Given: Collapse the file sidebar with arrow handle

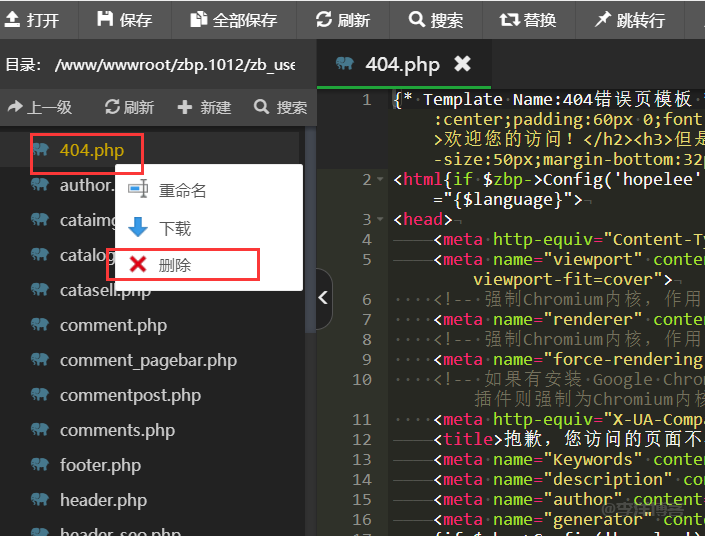Looking at the screenshot, I should [x=323, y=297].
